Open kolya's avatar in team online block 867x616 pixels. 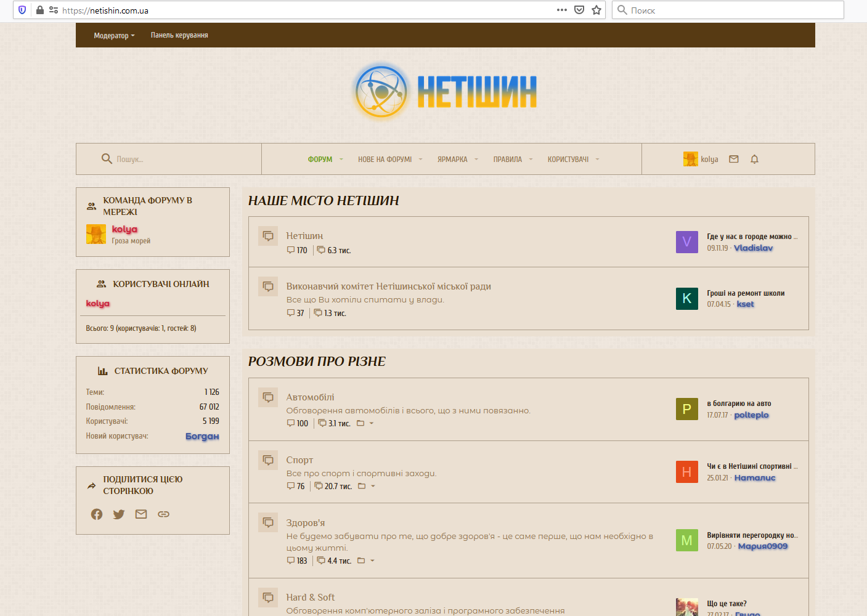pyautogui.click(x=96, y=234)
